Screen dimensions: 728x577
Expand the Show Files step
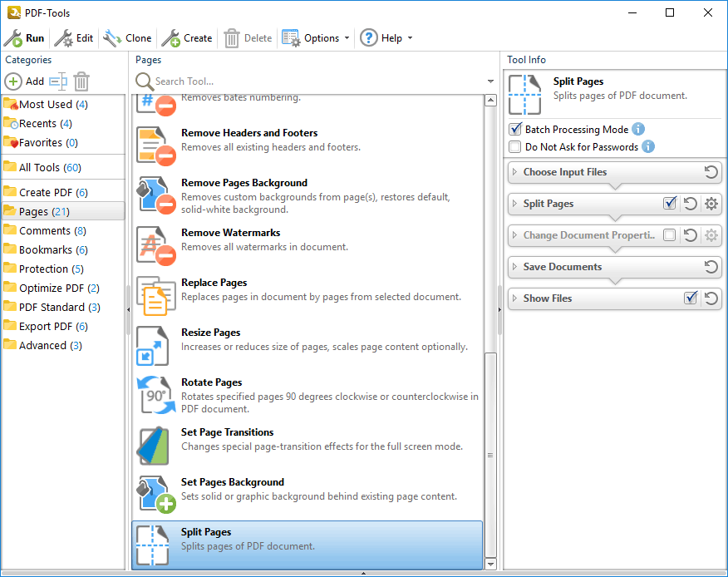coord(514,298)
